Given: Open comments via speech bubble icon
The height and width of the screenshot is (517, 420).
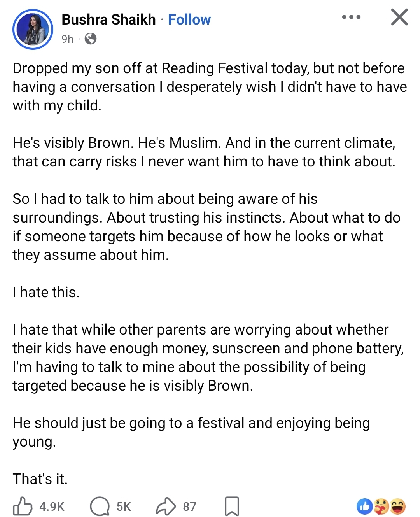Looking at the screenshot, I should click(100, 506).
